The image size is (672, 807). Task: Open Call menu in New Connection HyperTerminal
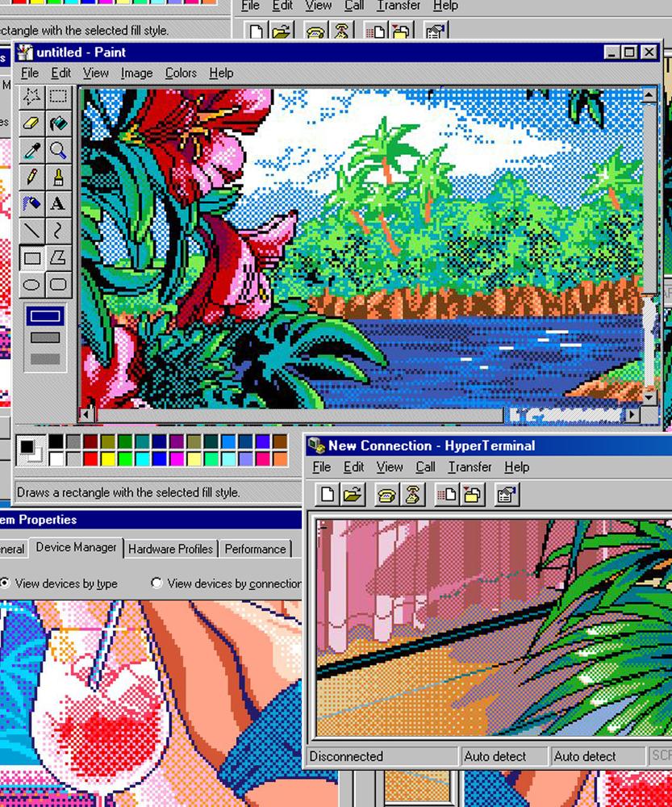(x=425, y=466)
